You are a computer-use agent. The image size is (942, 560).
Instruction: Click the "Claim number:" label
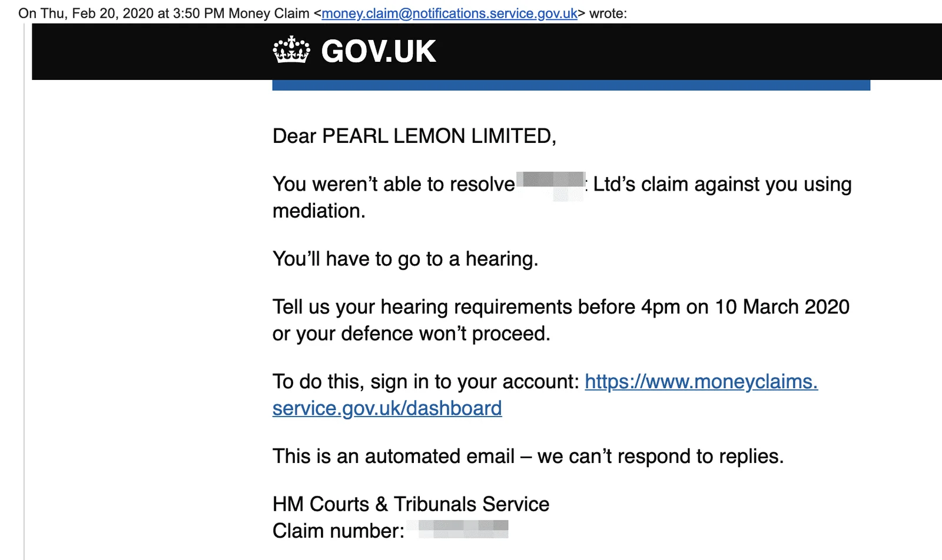(339, 531)
